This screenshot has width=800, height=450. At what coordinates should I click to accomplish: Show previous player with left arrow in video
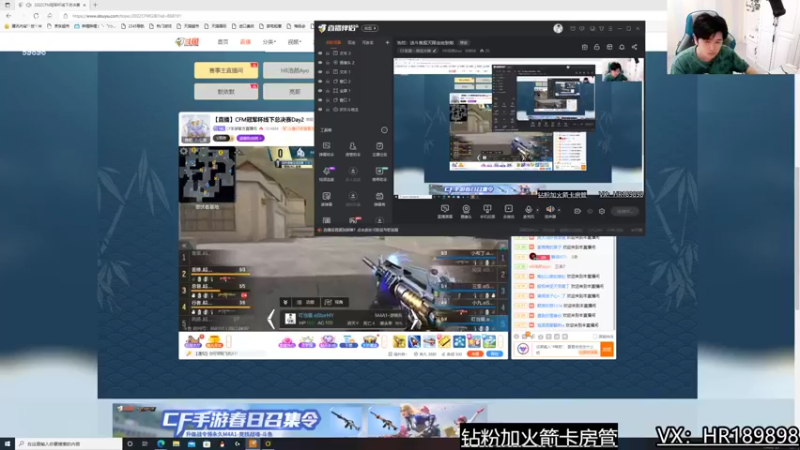pyautogui.click(x=271, y=319)
